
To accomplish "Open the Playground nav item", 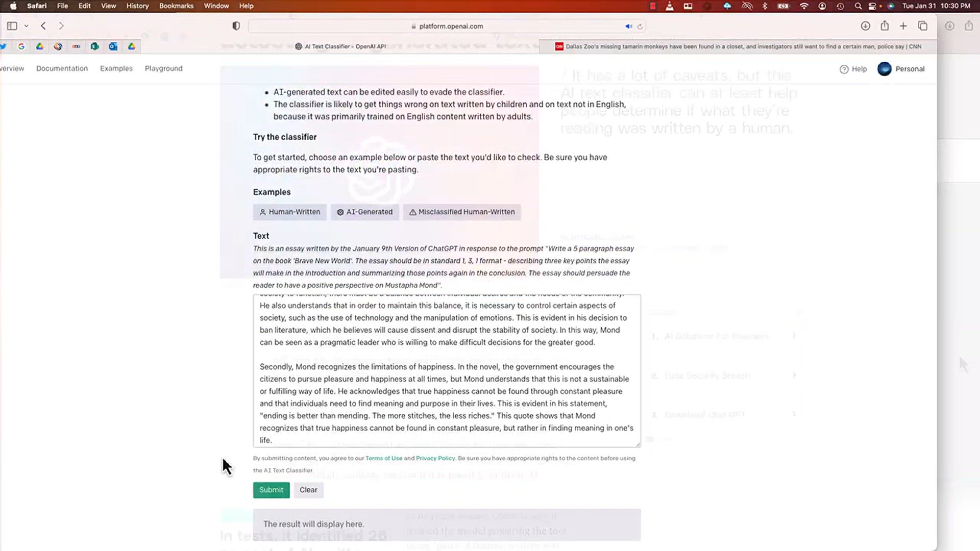I will [x=163, y=68].
